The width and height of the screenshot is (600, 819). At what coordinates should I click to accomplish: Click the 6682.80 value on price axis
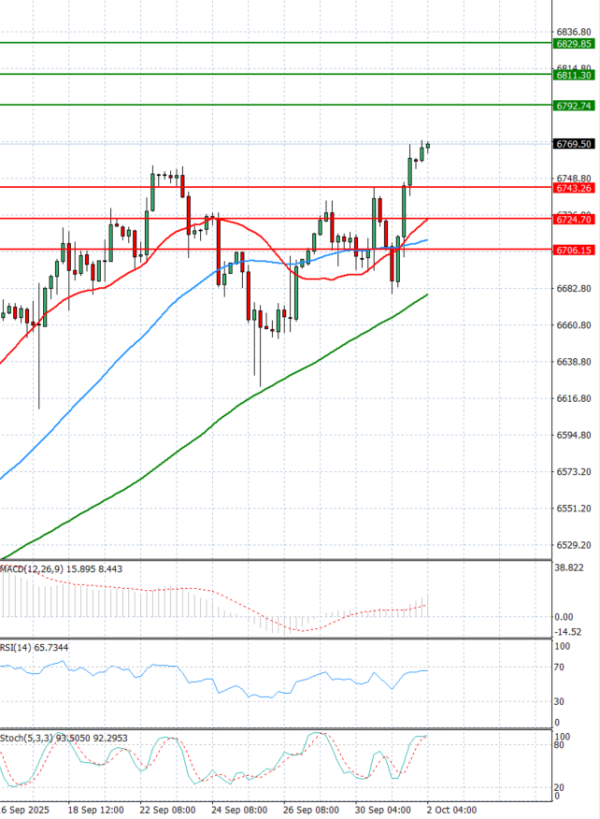coord(574,289)
